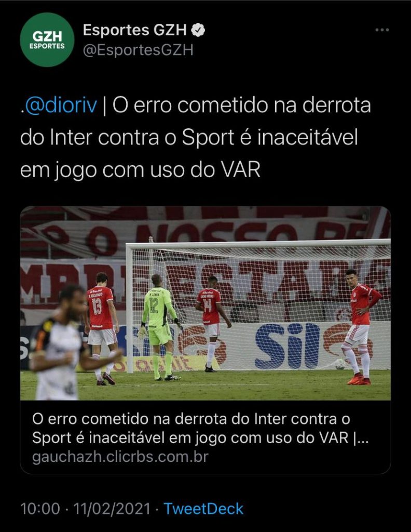Visit the gauchazh.clicrbs.com.br domain link
This screenshot has width=411, height=532.
(120, 457)
